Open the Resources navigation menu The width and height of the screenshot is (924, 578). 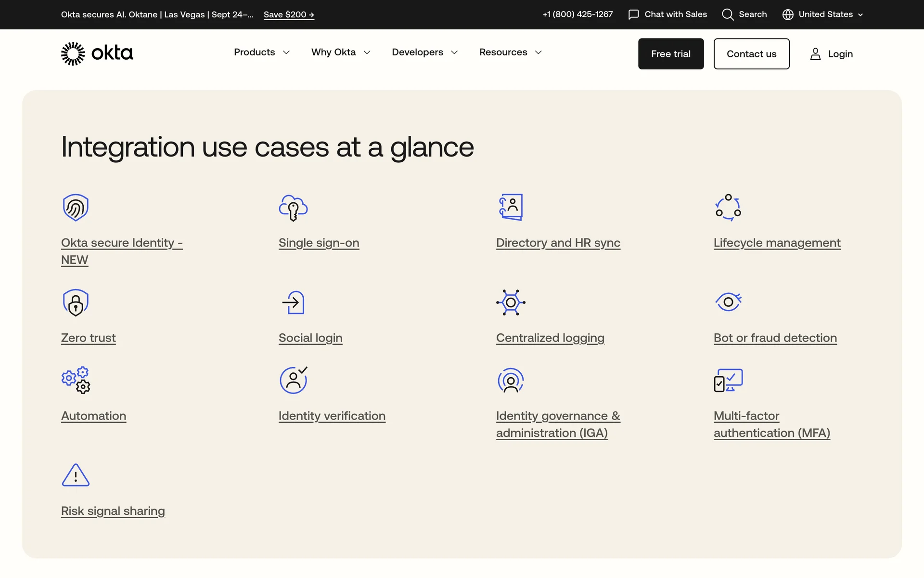coord(510,52)
